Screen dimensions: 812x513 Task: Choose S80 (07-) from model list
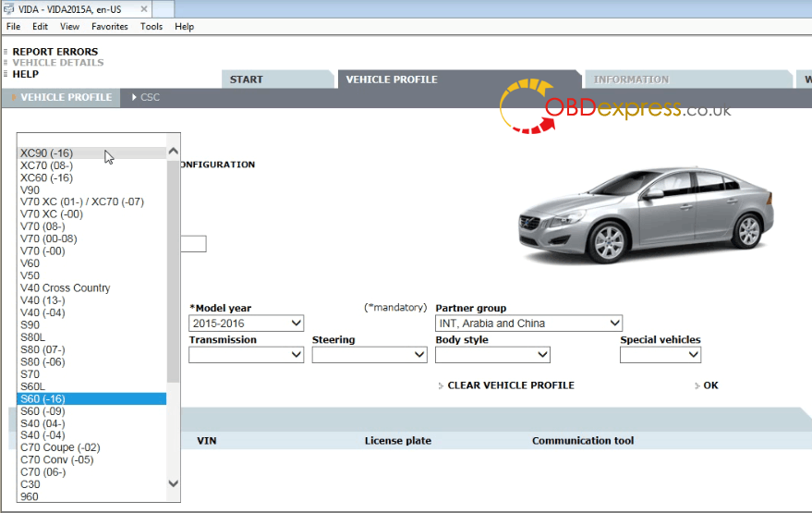click(91, 349)
